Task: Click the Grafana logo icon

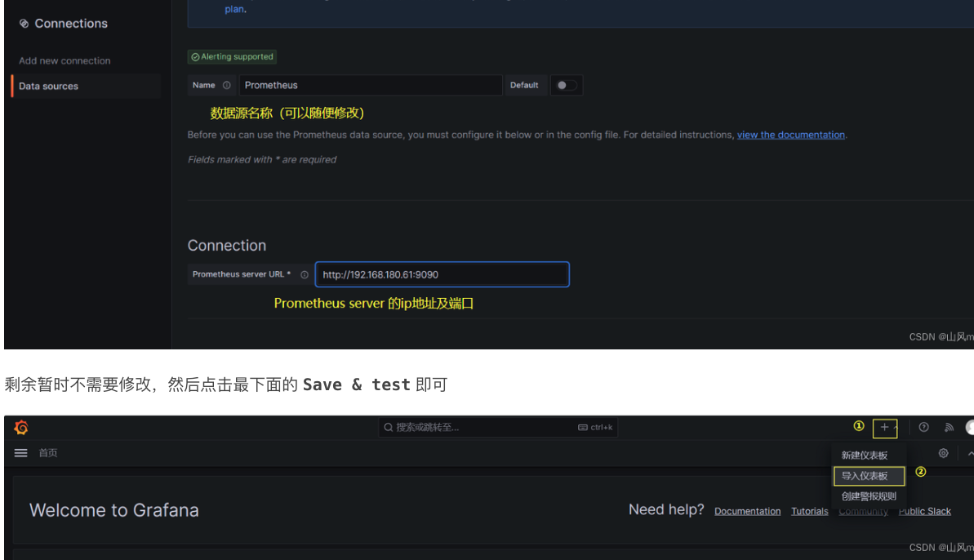Action: [x=21, y=428]
